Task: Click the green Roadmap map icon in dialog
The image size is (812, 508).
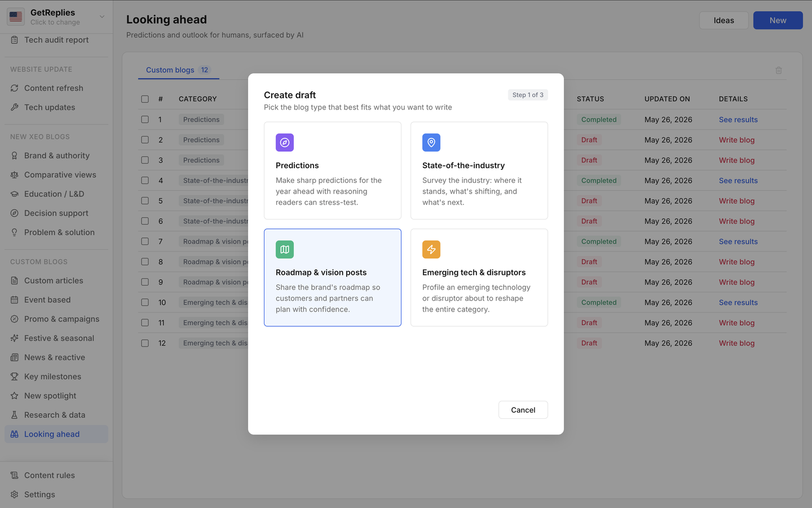Action: point(285,249)
